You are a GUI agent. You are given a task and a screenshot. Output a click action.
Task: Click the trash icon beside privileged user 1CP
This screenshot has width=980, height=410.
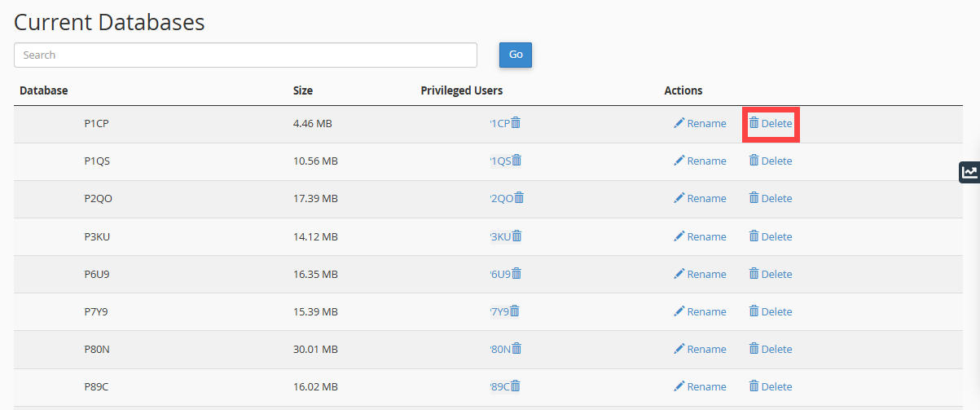click(x=516, y=123)
